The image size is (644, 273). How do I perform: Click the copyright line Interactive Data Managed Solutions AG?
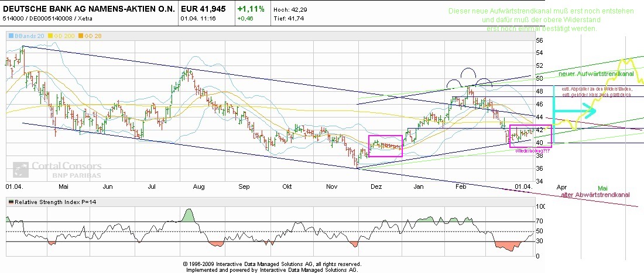272,264
